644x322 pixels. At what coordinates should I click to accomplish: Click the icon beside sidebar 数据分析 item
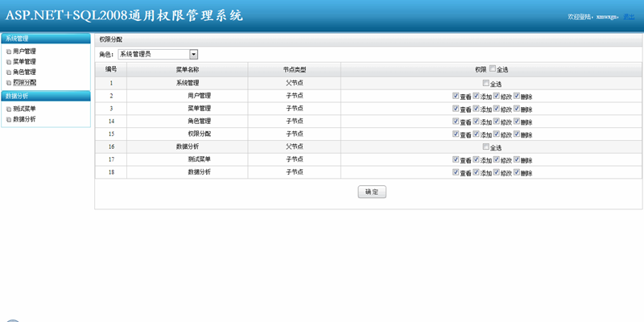pyautogui.click(x=9, y=119)
